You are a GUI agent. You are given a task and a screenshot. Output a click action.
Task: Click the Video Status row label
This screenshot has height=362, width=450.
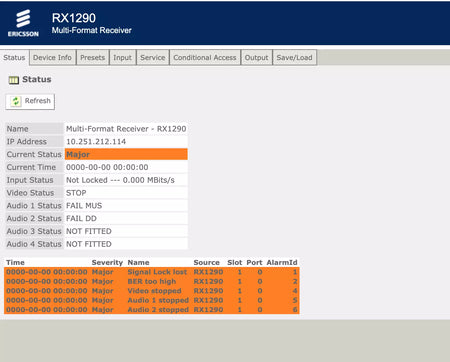click(x=30, y=193)
